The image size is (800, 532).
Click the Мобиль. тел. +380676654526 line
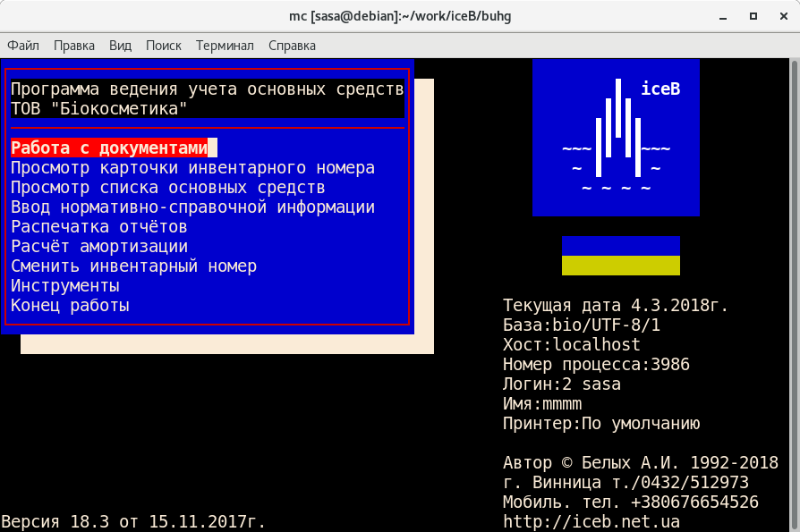(631, 502)
